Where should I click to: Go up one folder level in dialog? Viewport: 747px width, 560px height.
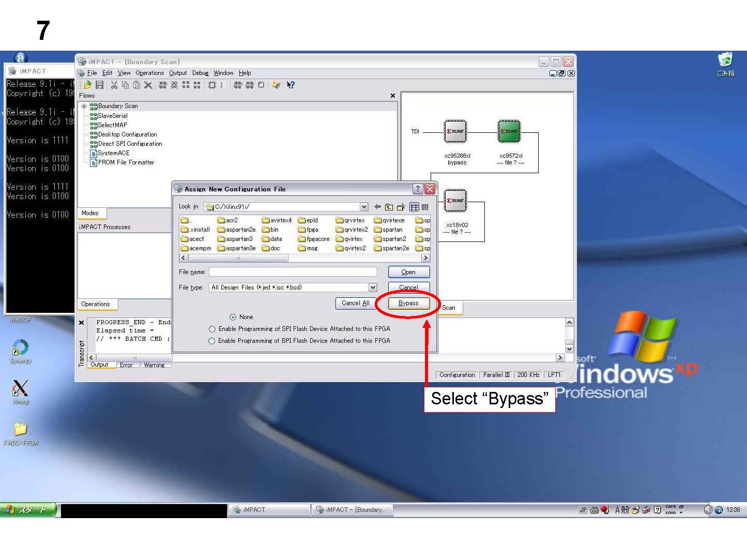389,207
